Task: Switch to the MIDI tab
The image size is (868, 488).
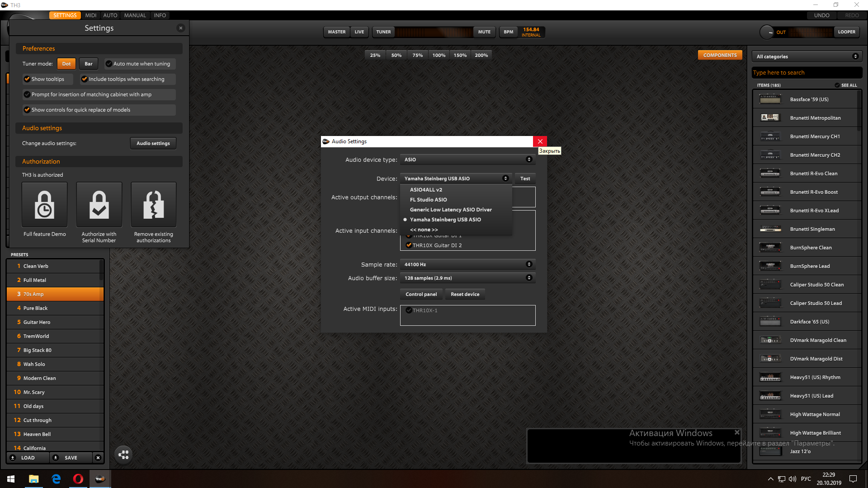Action: point(91,15)
